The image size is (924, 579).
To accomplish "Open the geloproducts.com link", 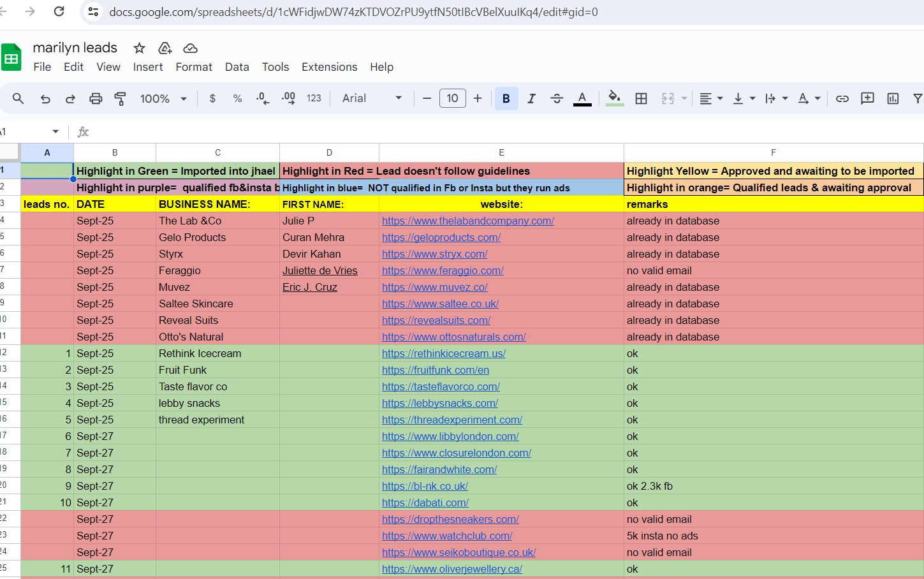I will tap(441, 237).
